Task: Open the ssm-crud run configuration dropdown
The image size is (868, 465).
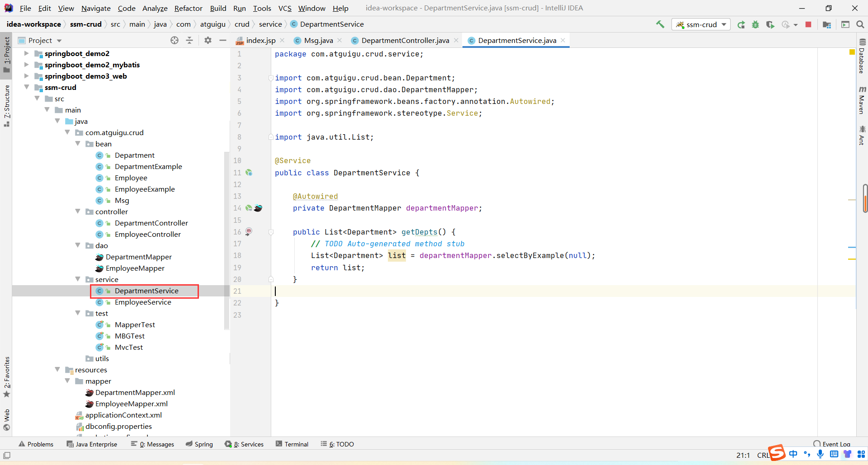Action: pyautogui.click(x=701, y=24)
